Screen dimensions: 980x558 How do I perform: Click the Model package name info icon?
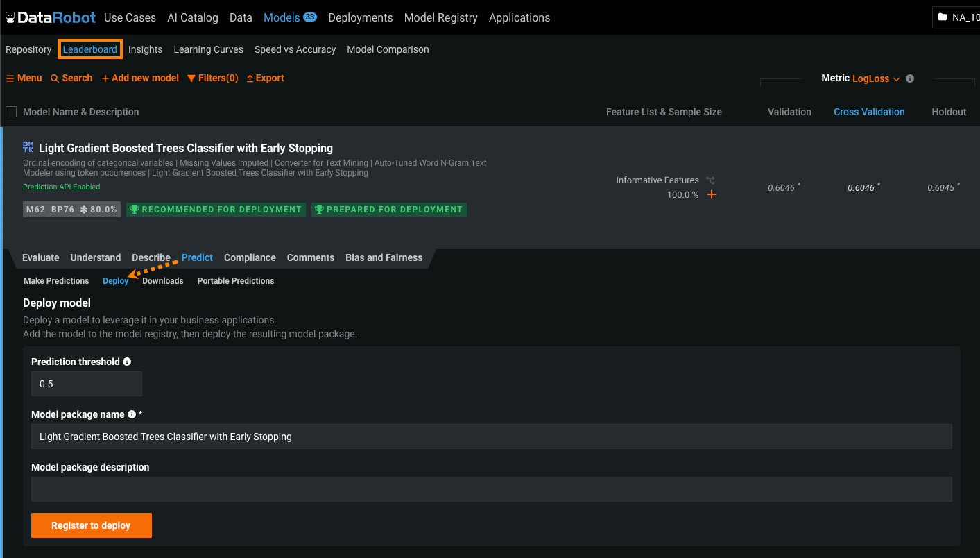[x=132, y=414]
